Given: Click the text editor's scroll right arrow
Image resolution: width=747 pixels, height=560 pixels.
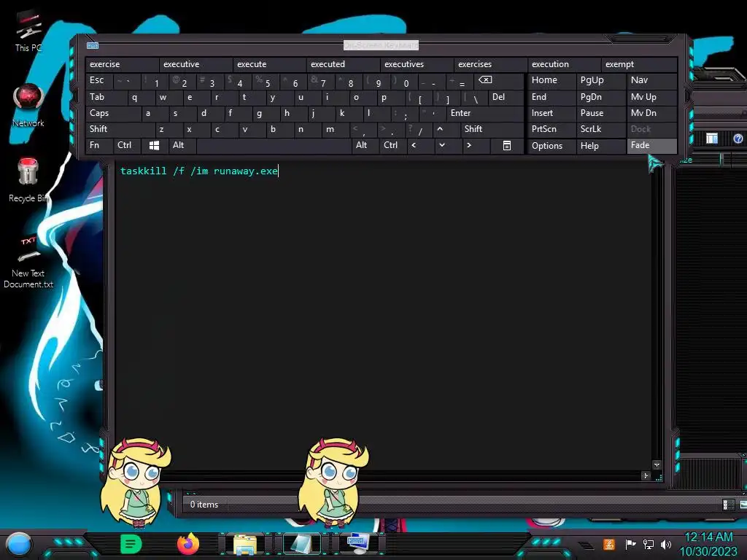Looking at the screenshot, I should pos(646,475).
